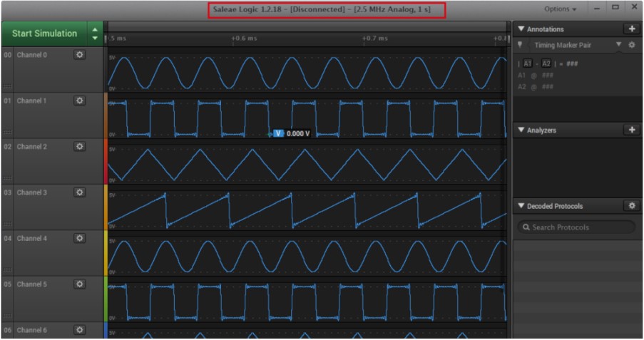Click the Timing Marker Pair gear icon
This screenshot has height=340, width=644.
click(631, 45)
